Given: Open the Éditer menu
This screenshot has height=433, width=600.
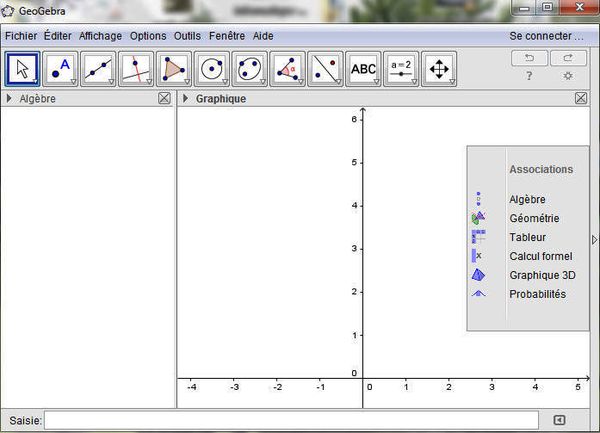Looking at the screenshot, I should coord(58,36).
